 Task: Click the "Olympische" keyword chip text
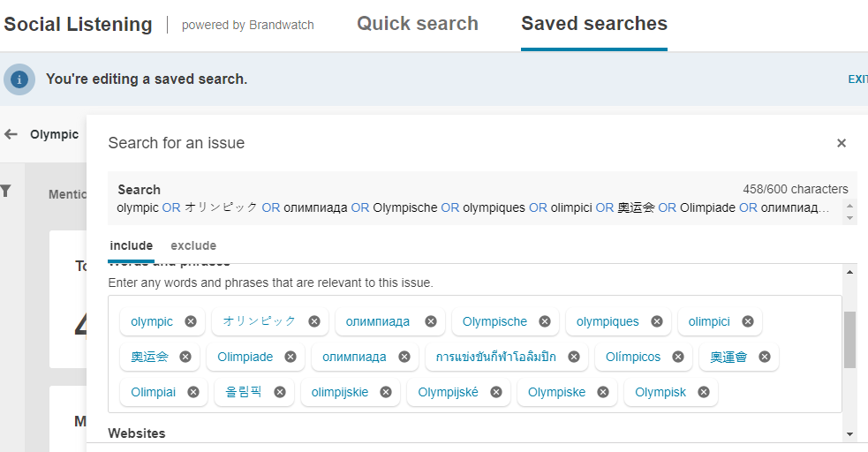click(494, 321)
